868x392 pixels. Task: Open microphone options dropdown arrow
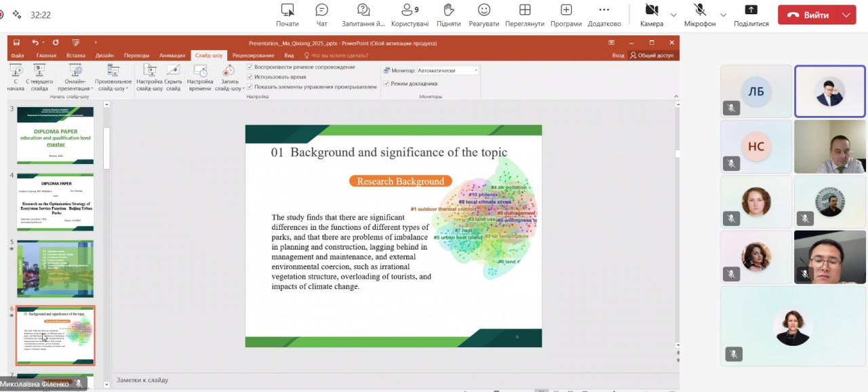[723, 15]
